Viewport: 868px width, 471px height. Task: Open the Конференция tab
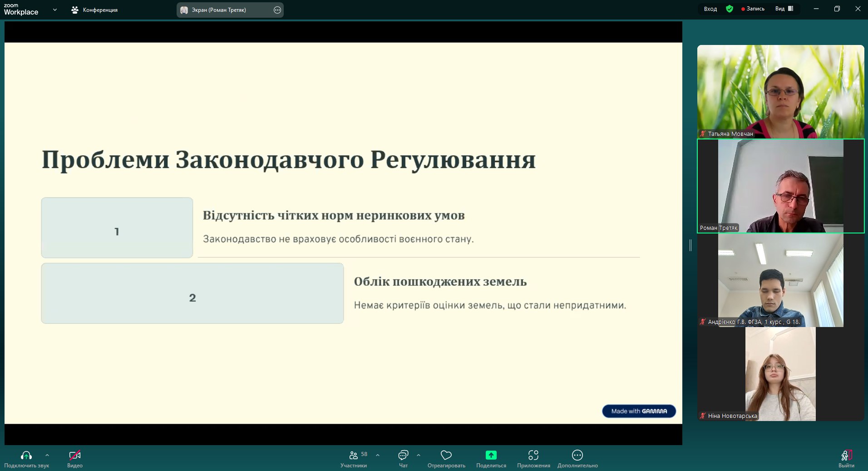[95, 10]
